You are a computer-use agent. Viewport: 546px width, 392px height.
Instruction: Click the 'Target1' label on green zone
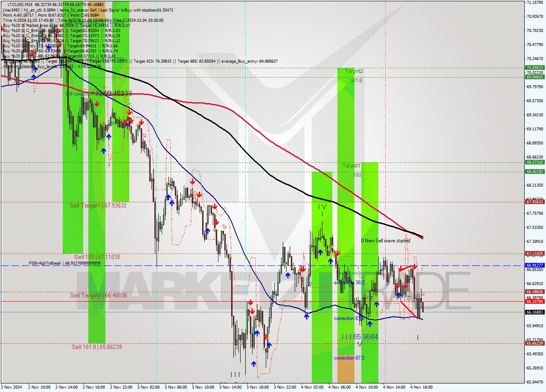(351, 166)
